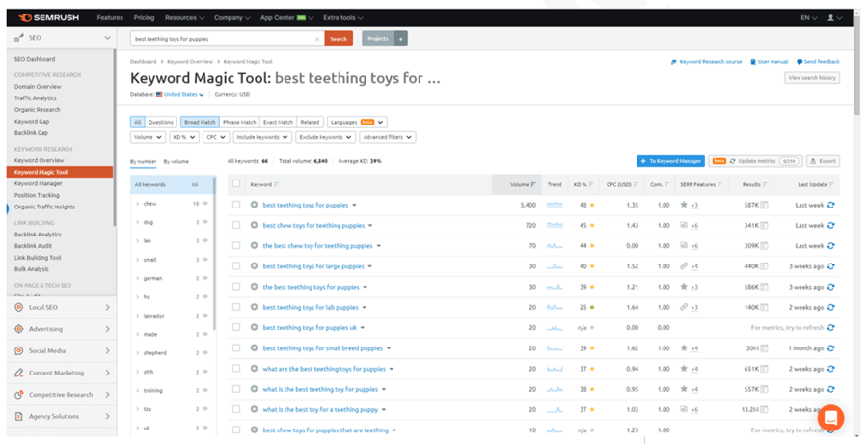Open the live chat bubble icon
The width and height of the screenshot is (868, 444).
(x=830, y=418)
